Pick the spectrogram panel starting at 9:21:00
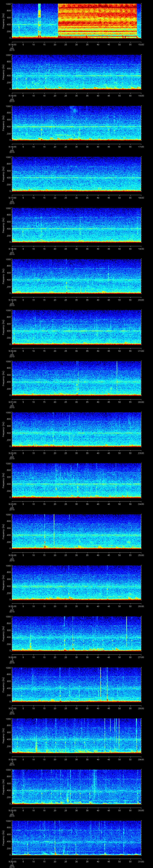The image size is (153, 868). pos(76,378)
